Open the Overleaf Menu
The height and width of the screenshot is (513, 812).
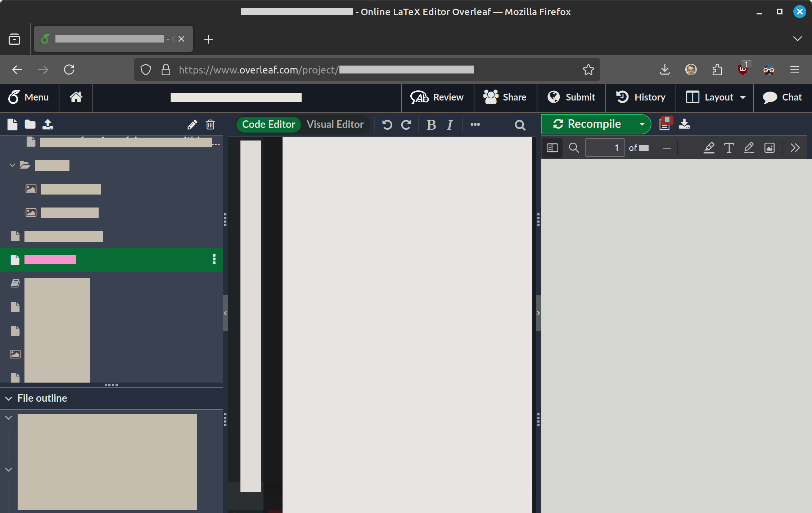29,97
